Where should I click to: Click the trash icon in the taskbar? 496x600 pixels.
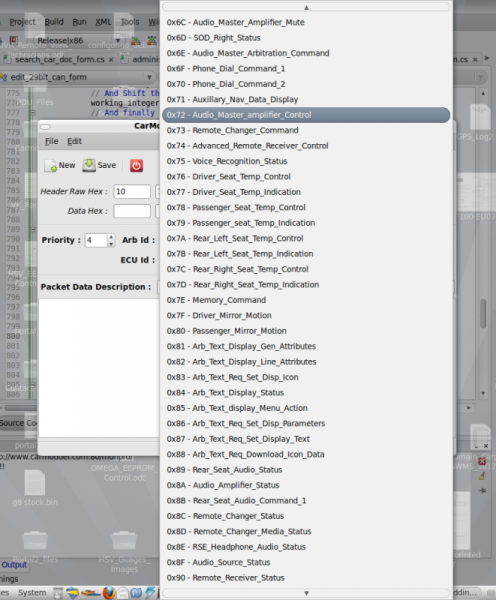click(58, 593)
